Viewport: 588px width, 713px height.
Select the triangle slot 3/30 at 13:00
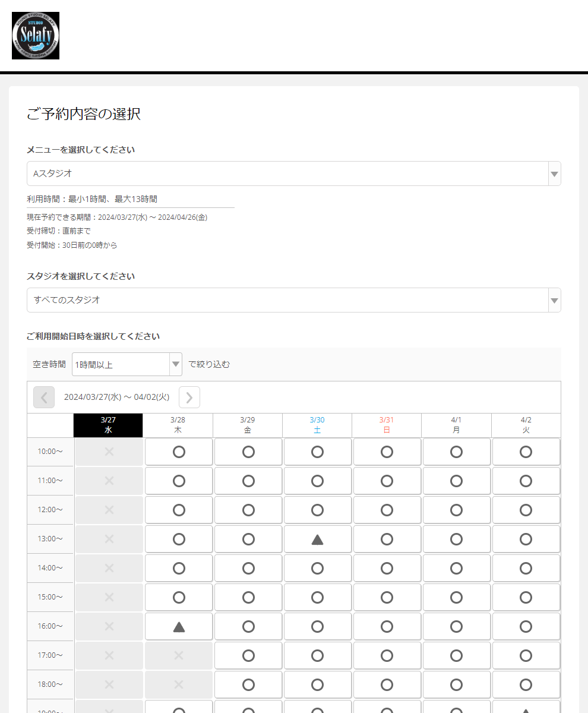(317, 540)
